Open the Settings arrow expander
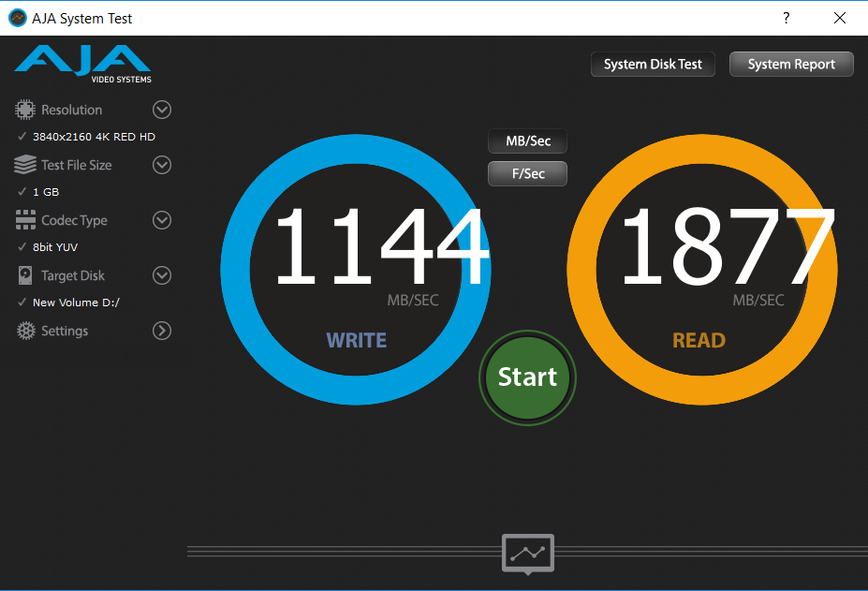This screenshot has height=591, width=868. (x=162, y=331)
